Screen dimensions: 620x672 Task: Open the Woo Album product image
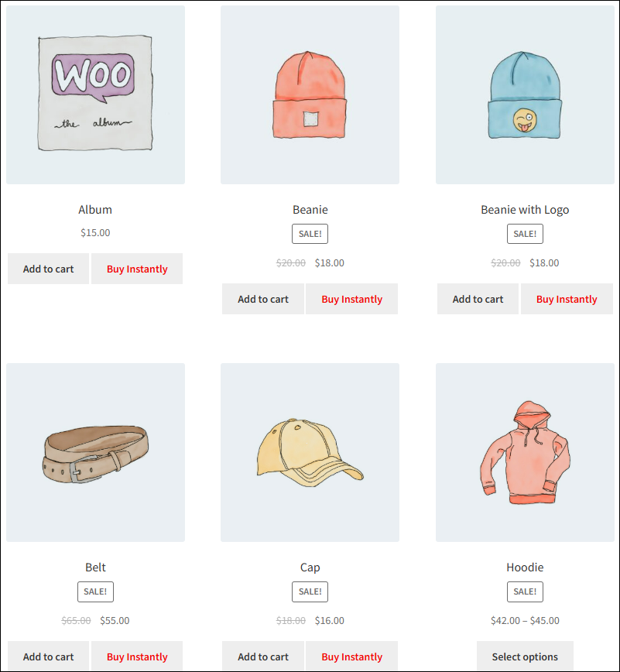(95, 94)
